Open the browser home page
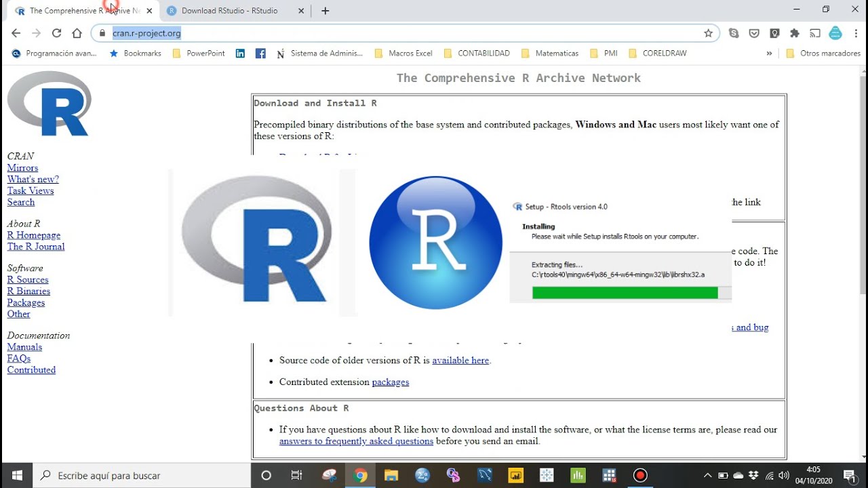868x488 pixels. coord(77,33)
